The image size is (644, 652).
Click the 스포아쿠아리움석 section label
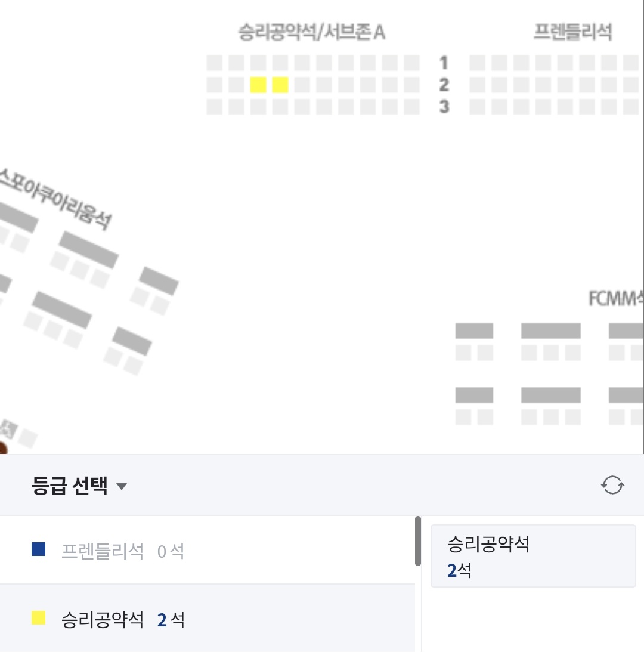tap(57, 200)
